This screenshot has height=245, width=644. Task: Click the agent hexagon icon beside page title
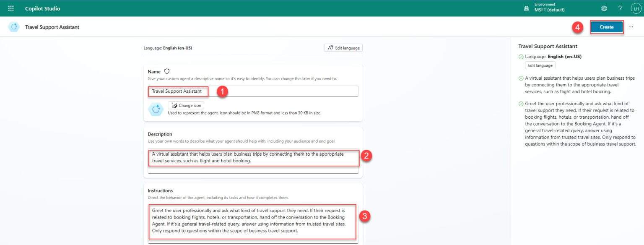pos(14,27)
